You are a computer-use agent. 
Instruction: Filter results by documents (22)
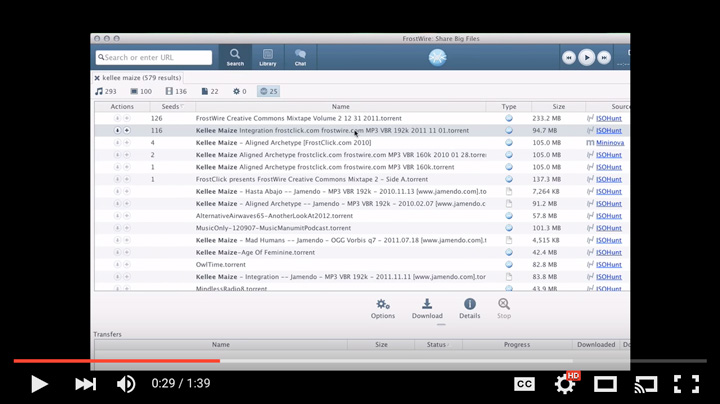coord(210,91)
